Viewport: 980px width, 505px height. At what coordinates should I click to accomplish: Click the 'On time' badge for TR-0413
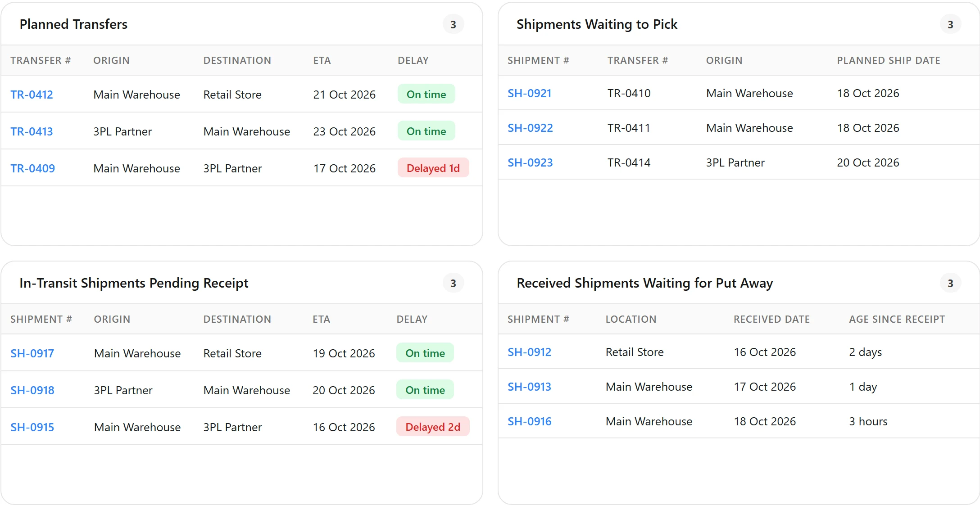pyautogui.click(x=426, y=131)
